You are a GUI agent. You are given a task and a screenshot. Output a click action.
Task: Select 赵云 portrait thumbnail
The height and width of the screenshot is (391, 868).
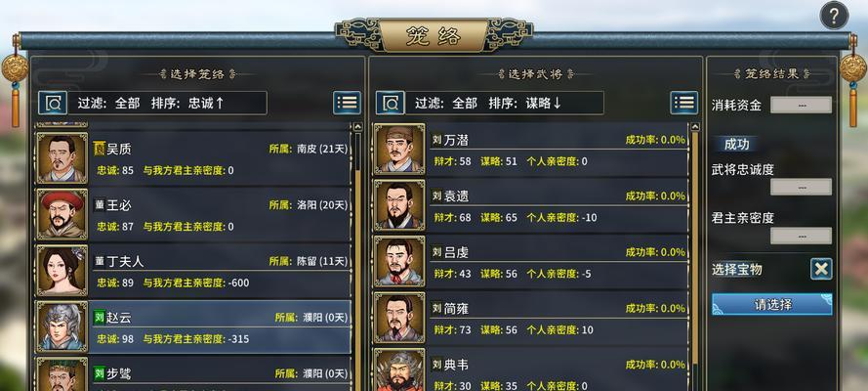(62, 326)
